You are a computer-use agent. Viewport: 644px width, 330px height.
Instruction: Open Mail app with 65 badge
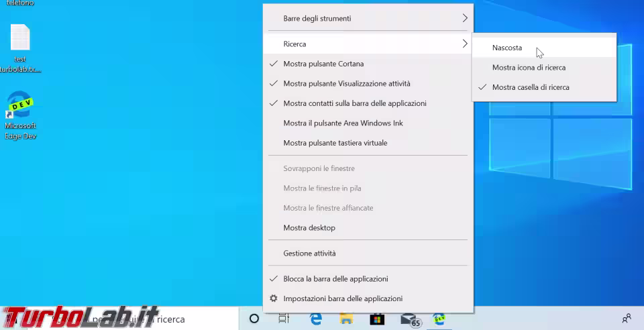410,319
